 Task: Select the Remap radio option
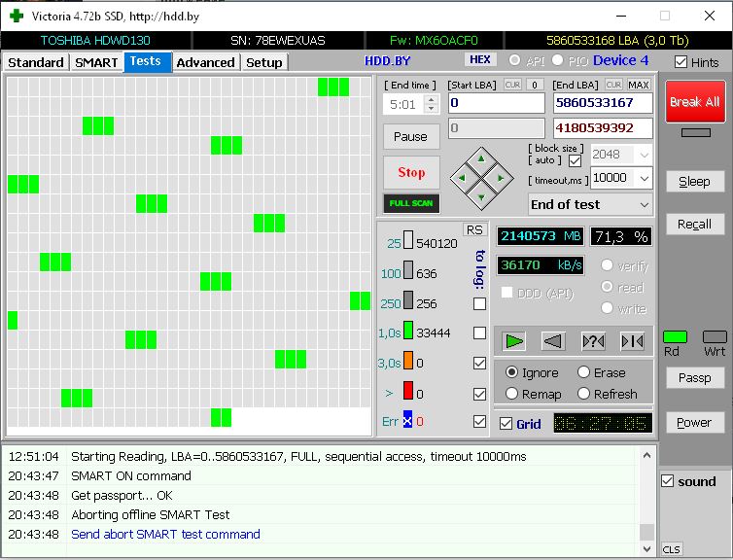click(512, 394)
